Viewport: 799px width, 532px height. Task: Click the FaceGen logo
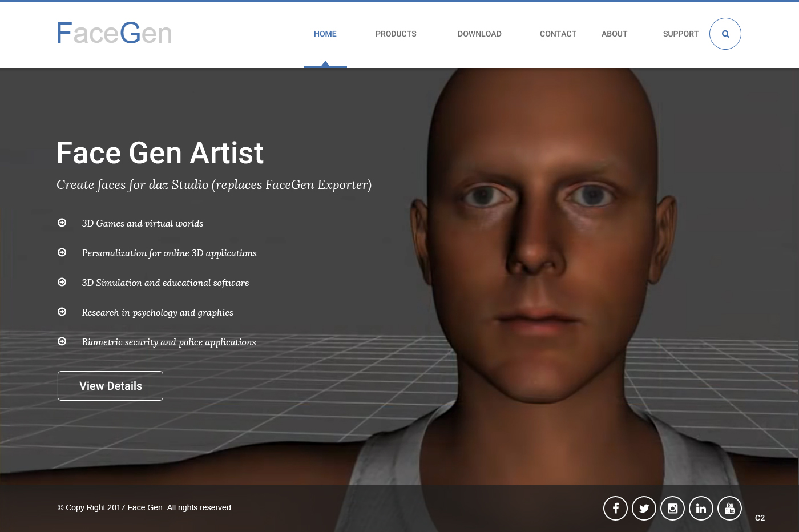coord(114,33)
